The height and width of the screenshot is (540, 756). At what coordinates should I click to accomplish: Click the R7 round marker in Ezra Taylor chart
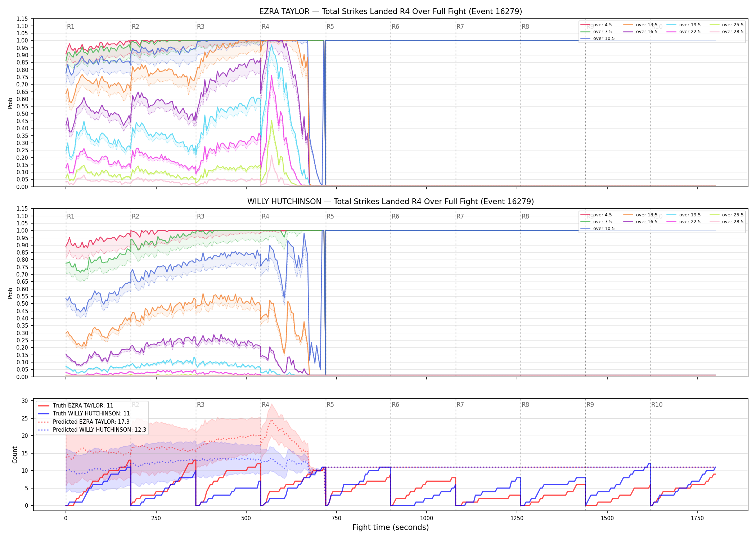coord(460,27)
